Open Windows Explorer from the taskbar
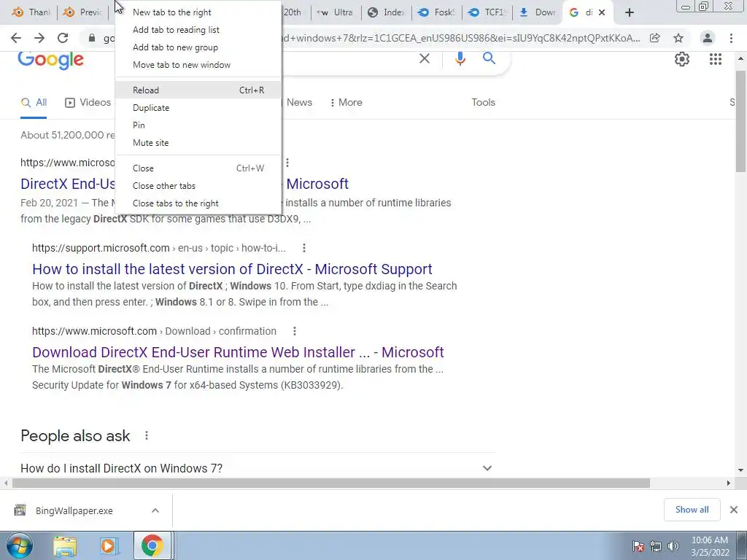This screenshot has height=560, width=747. tap(65, 545)
